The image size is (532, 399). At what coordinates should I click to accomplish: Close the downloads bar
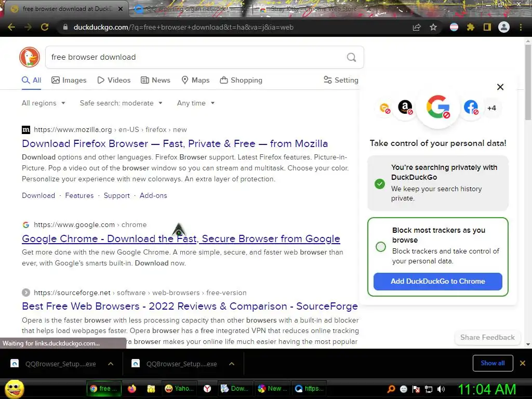click(x=523, y=363)
